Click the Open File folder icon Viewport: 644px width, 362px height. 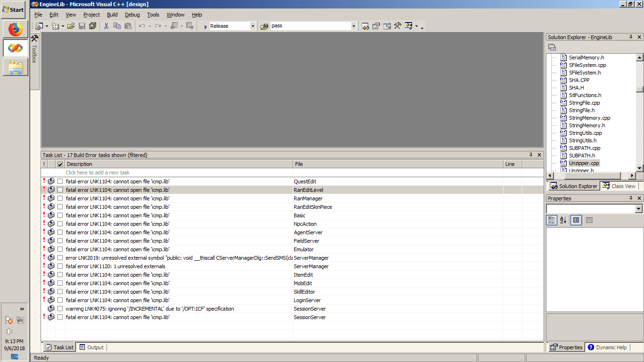pos(71,26)
